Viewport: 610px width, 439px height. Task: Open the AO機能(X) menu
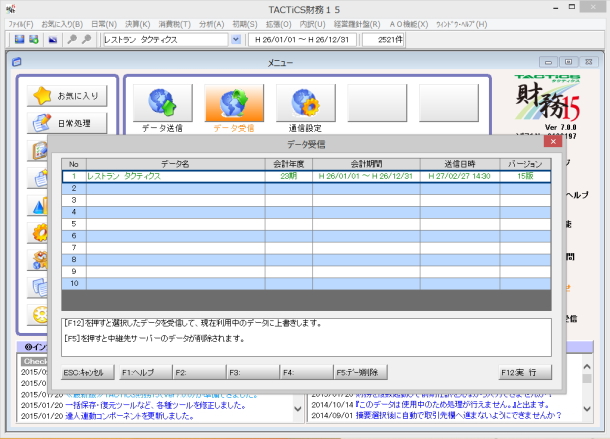[x=409, y=24]
